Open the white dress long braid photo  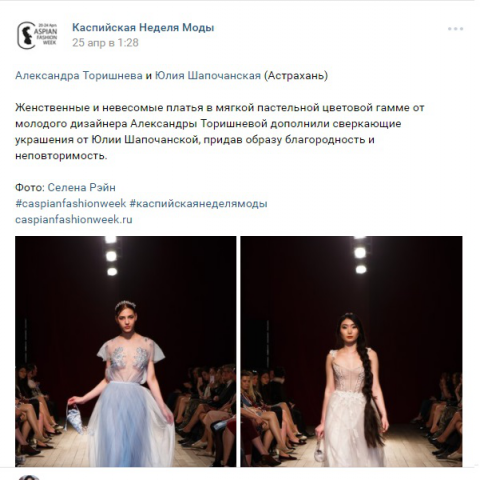pos(351,351)
